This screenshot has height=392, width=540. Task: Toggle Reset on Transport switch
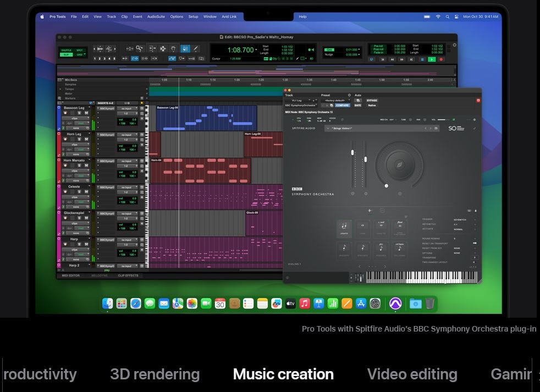coord(473,243)
